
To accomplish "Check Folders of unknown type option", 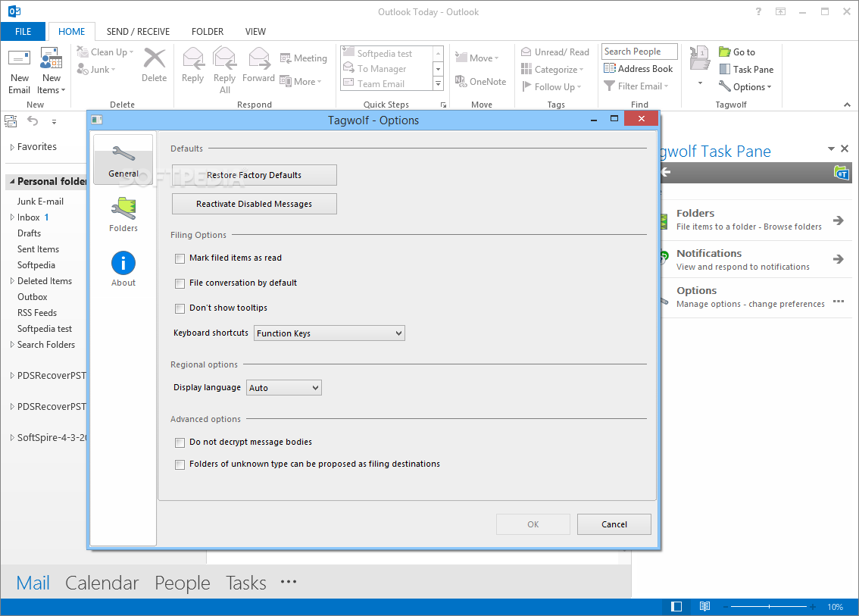I will (x=180, y=464).
